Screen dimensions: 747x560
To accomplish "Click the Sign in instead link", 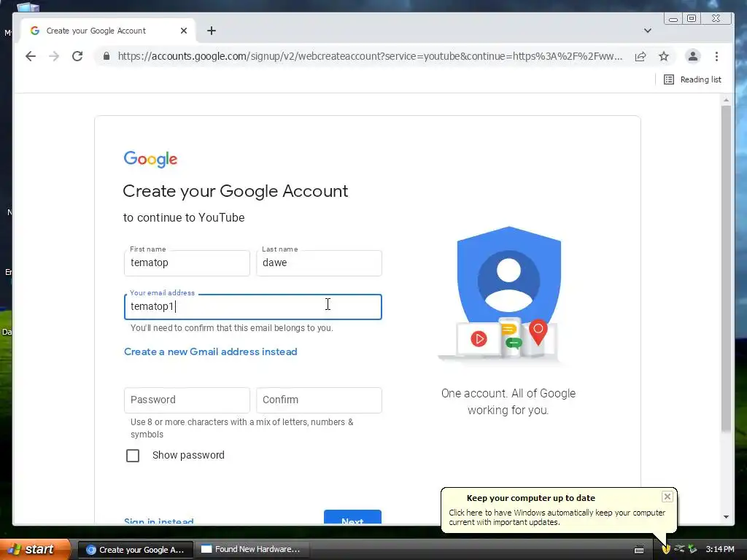I will (x=158, y=521).
